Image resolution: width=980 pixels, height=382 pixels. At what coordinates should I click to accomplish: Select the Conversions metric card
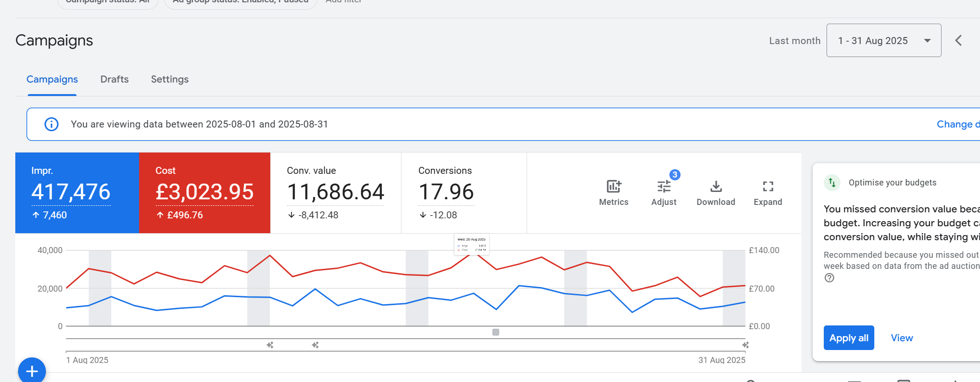pyautogui.click(x=464, y=192)
